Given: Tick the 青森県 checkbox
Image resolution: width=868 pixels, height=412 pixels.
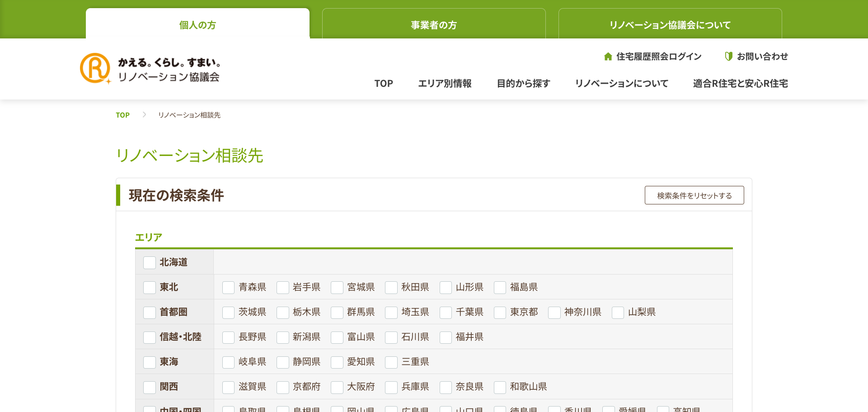Looking at the screenshot, I should coord(229,288).
